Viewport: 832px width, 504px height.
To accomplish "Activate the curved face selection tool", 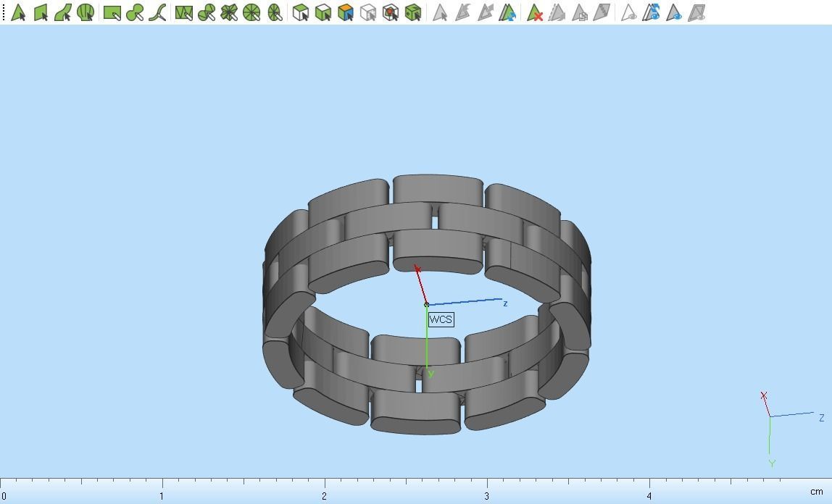I will pyautogui.click(x=62, y=12).
